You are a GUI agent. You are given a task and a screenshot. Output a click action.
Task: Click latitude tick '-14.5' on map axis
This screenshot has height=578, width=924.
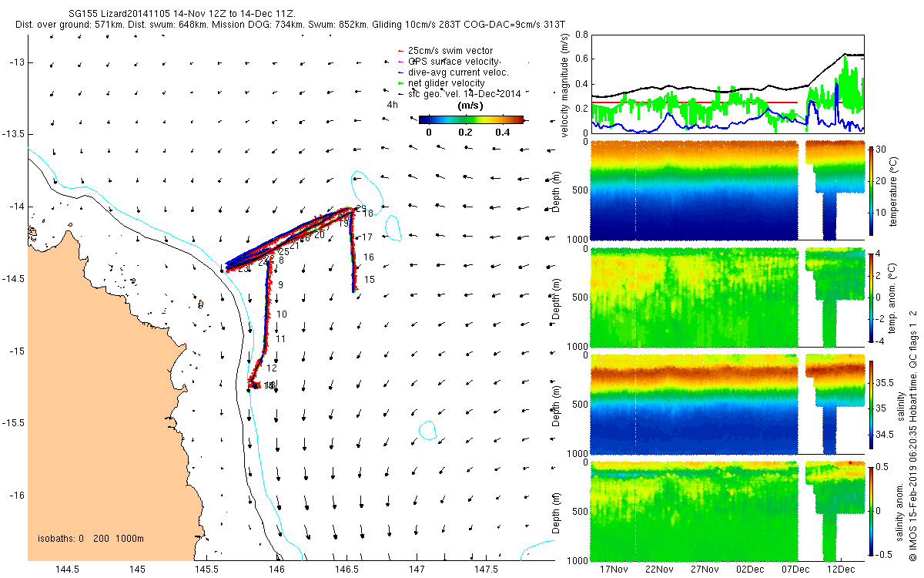pyautogui.click(x=13, y=279)
